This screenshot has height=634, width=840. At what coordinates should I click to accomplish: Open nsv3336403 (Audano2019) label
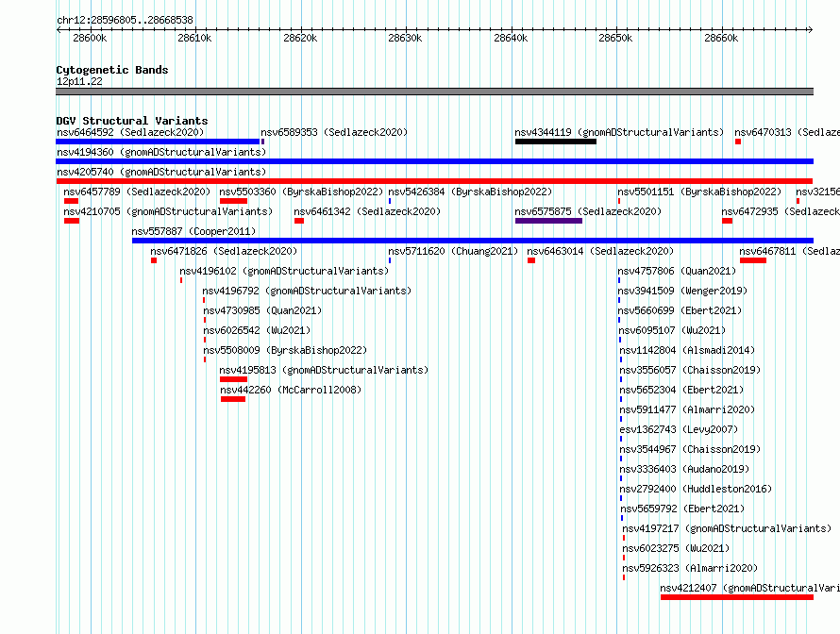(x=684, y=469)
